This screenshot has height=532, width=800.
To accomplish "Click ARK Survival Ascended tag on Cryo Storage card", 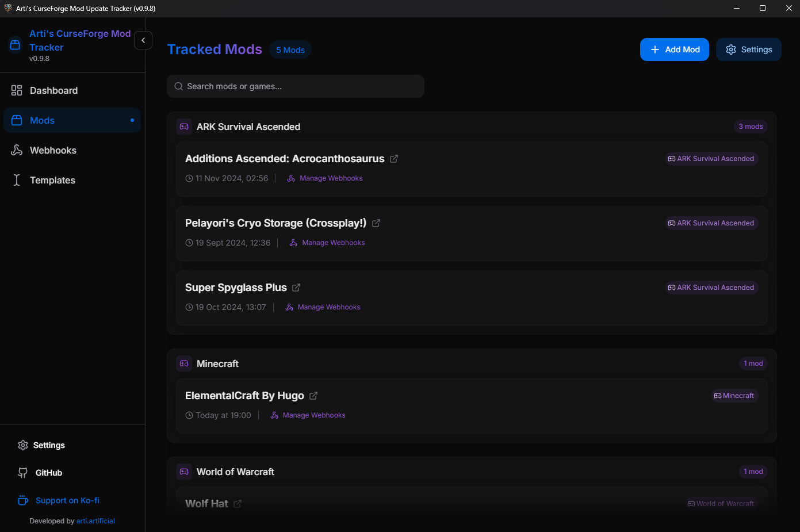I will pyautogui.click(x=711, y=223).
